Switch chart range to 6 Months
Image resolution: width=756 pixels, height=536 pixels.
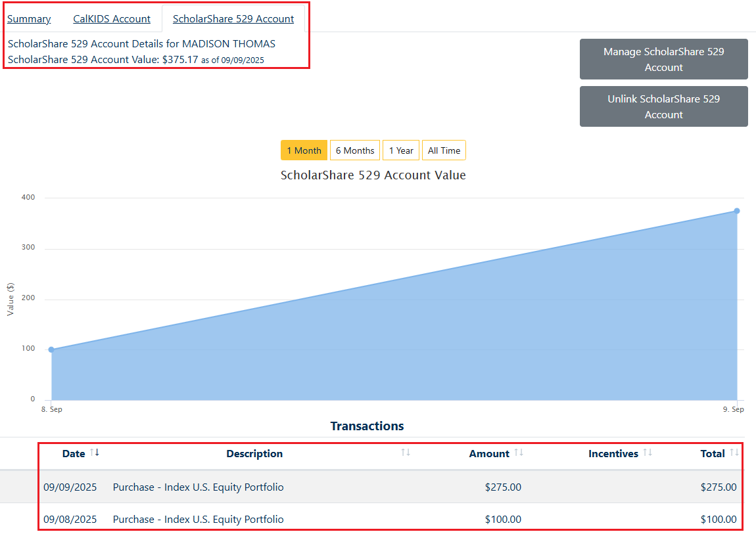(355, 150)
